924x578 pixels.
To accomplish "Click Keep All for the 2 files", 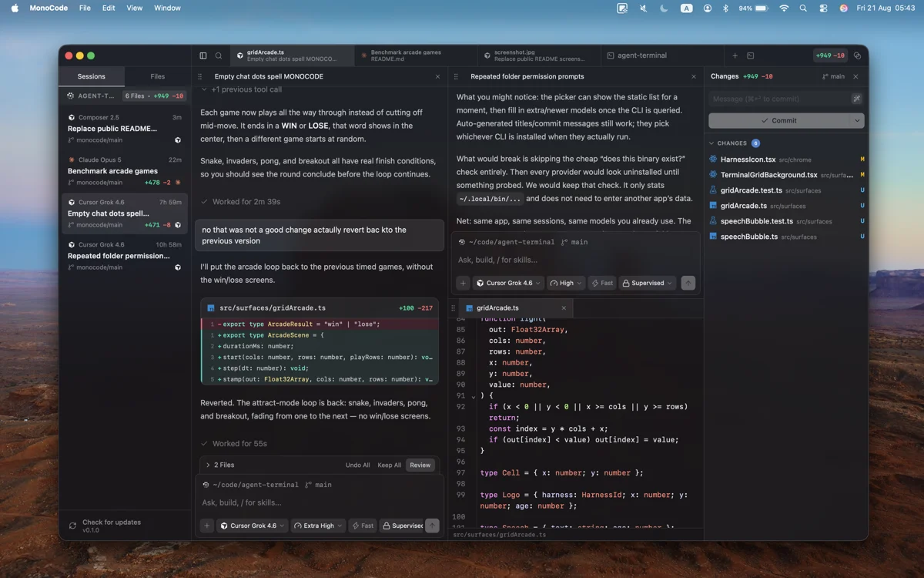I will pos(390,465).
